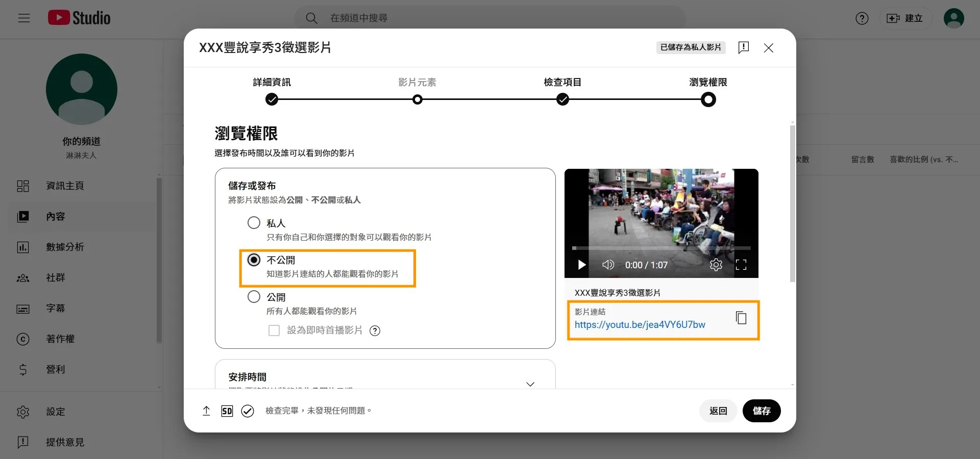Click the YouTube Studio logo
The width and height of the screenshot is (980, 459).
pyautogui.click(x=79, y=18)
